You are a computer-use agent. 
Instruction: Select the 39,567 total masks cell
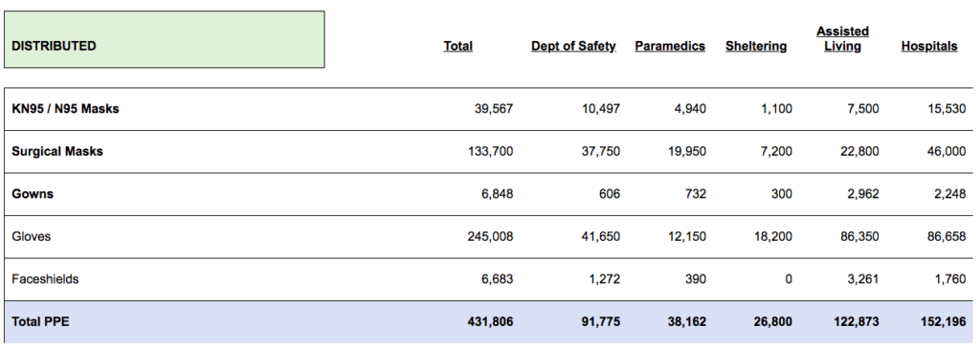click(494, 109)
